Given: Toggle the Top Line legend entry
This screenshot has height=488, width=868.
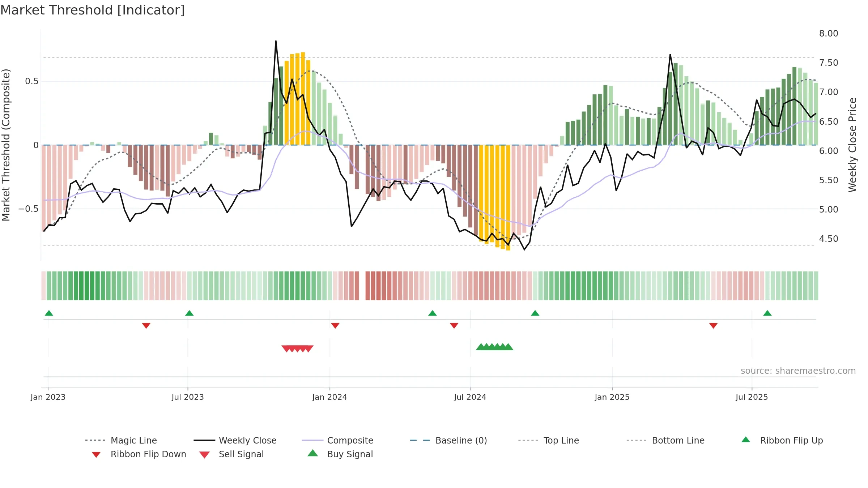Looking at the screenshot, I should coord(548,440).
